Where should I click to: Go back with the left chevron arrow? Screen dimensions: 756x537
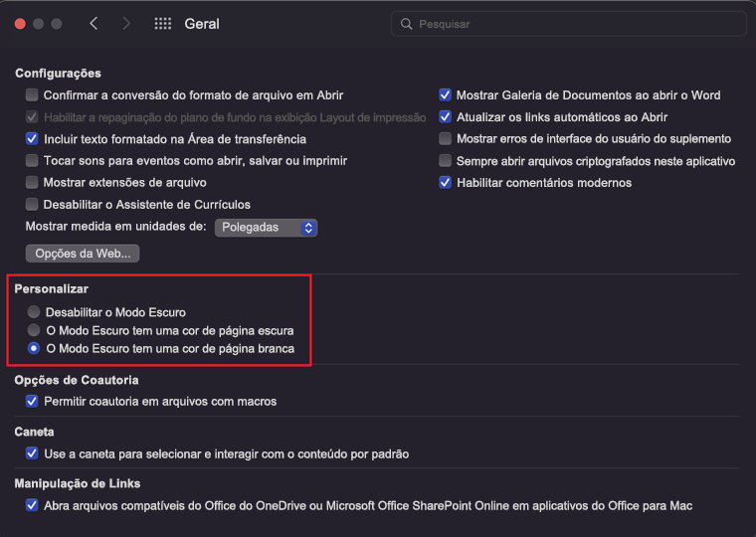(x=94, y=23)
